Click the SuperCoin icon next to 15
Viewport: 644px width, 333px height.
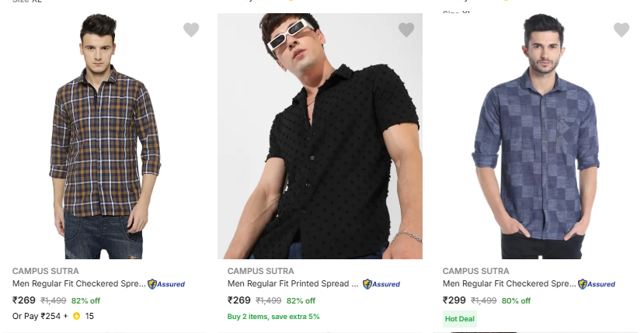click(76, 316)
